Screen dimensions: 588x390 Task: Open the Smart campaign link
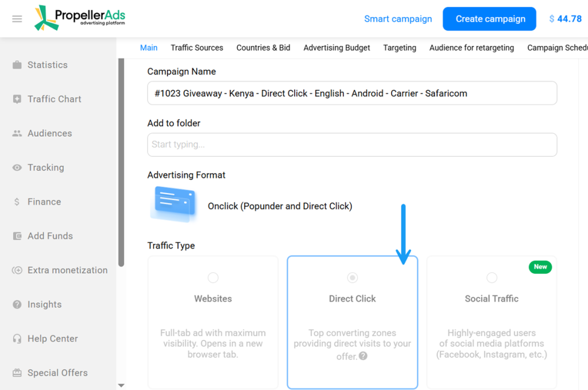click(x=398, y=18)
